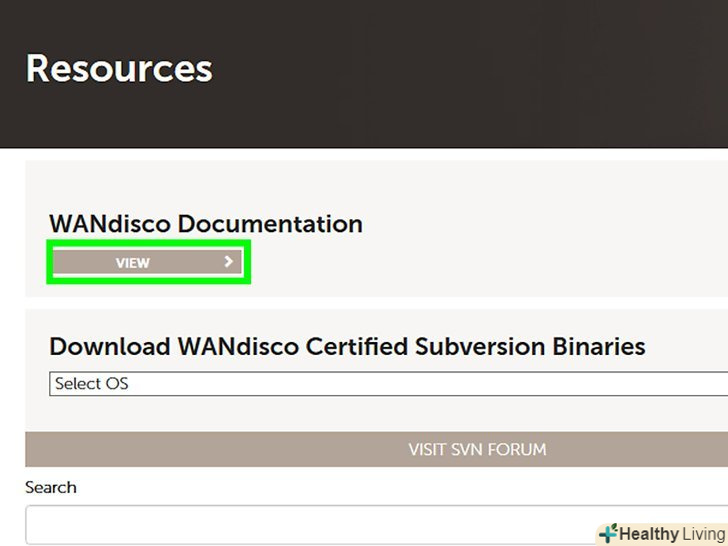Viewport: 728px width, 546px height.
Task: Click the VISIT SVN FORUM button
Action: 377,449
